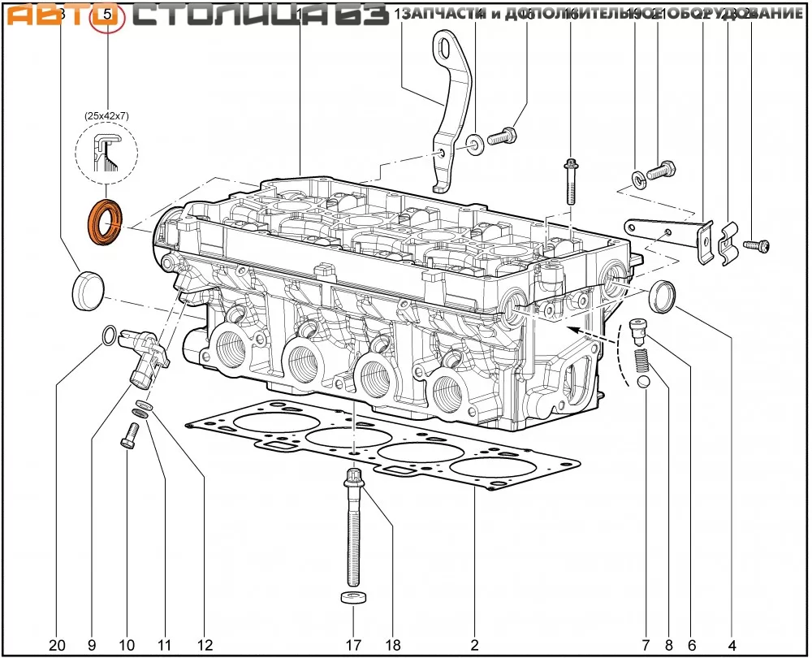Click the round plug cap on left side
Viewport: 812px width, 658px height.
(x=88, y=292)
